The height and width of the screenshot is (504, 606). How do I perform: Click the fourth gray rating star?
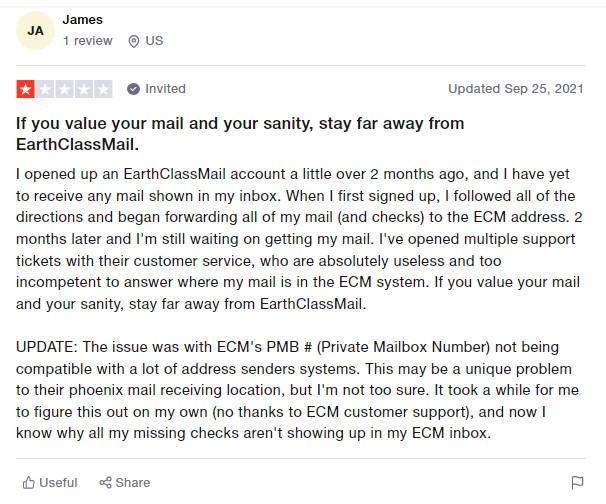(x=84, y=89)
